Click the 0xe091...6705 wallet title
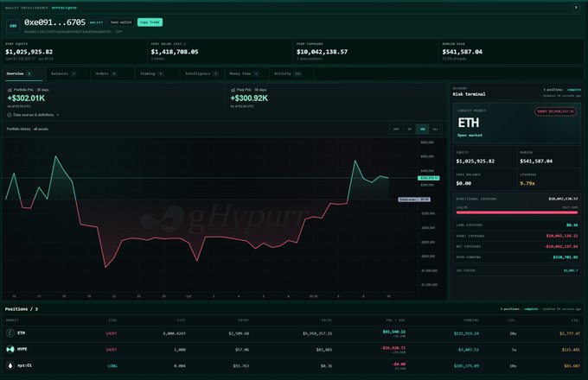 (x=54, y=22)
